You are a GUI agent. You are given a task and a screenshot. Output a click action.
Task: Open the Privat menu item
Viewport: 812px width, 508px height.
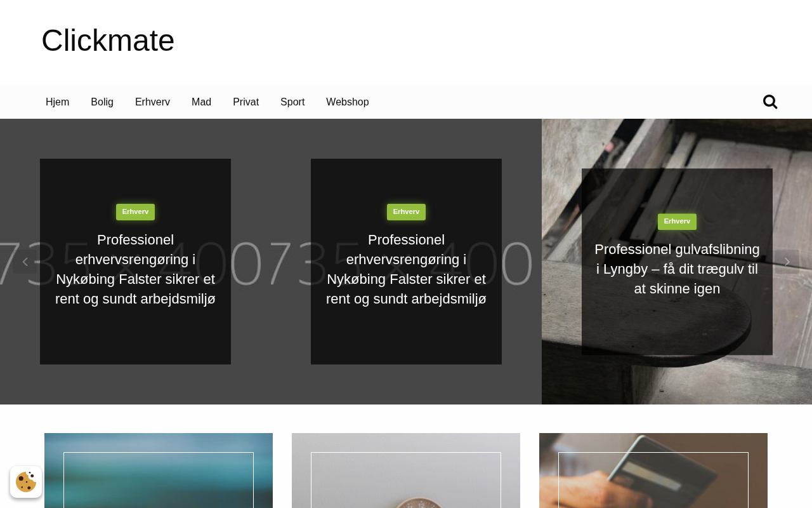[x=246, y=102]
